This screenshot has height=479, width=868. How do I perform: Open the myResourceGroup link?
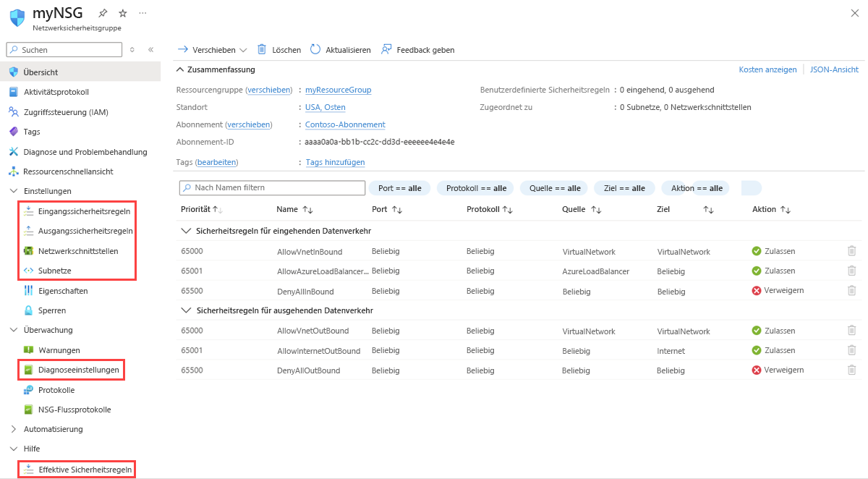point(338,90)
